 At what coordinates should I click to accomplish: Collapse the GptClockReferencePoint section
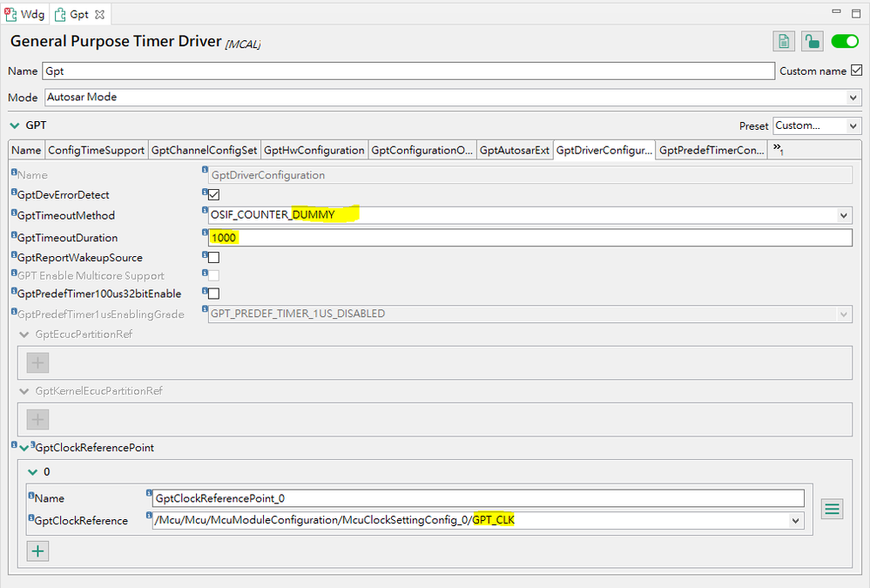(x=24, y=448)
